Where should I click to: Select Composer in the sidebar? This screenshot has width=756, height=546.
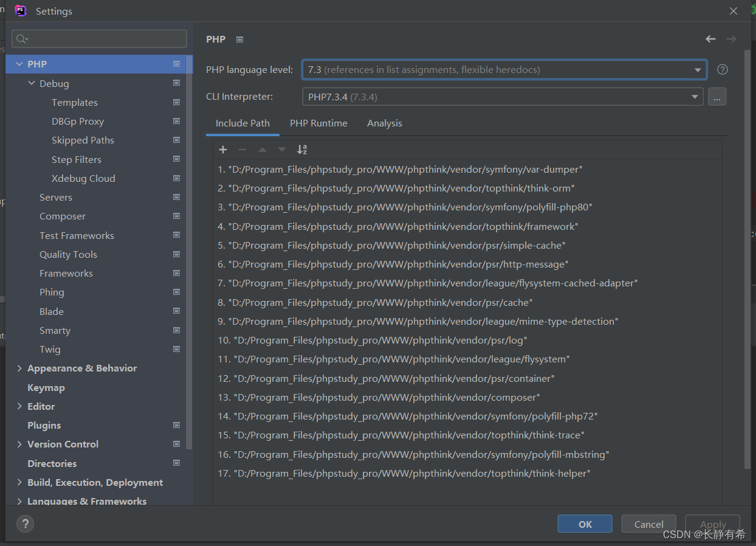coord(63,216)
